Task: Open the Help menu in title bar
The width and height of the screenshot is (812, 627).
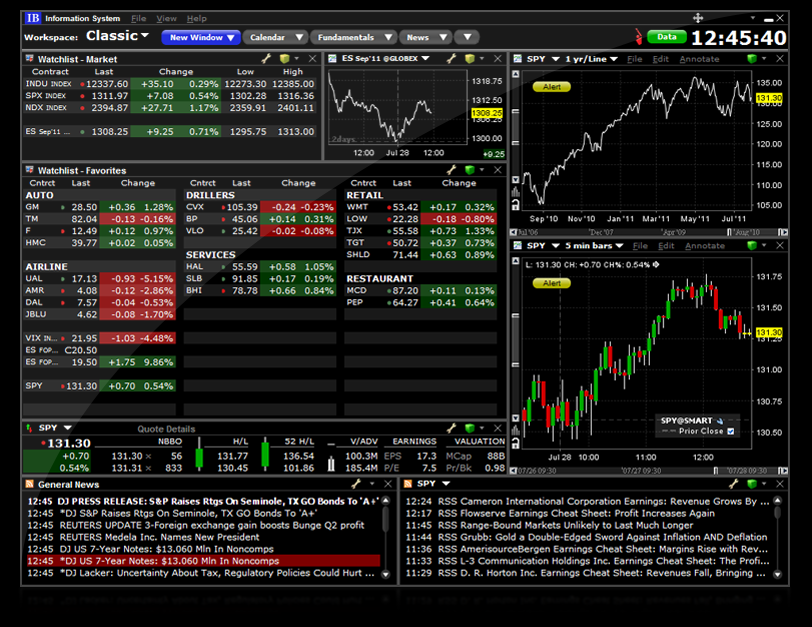Action: pos(197,18)
